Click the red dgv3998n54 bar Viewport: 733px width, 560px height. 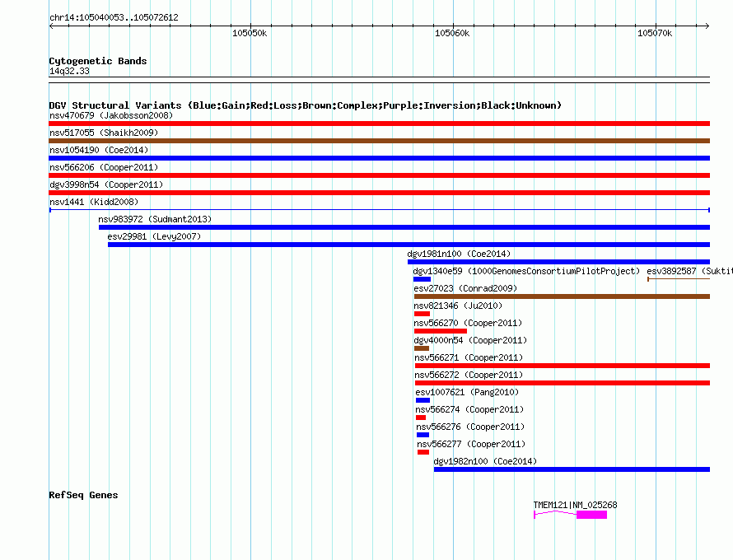[379, 193]
